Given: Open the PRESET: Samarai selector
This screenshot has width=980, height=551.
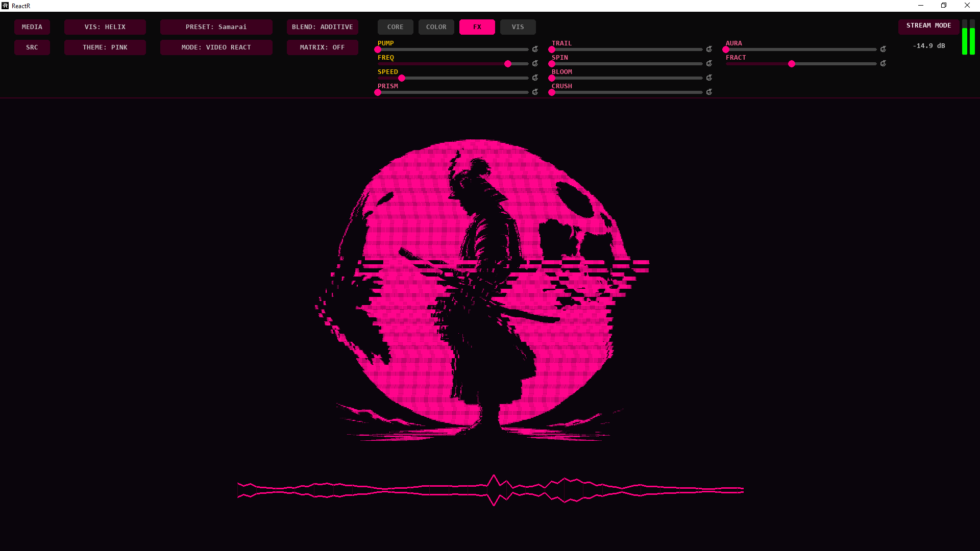Looking at the screenshot, I should (x=216, y=27).
